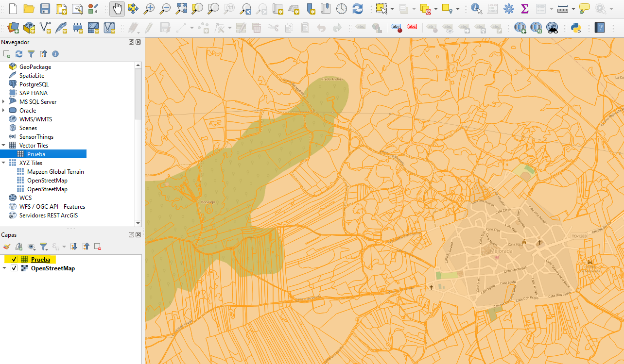Open the Data Source Manager icon

click(13, 28)
